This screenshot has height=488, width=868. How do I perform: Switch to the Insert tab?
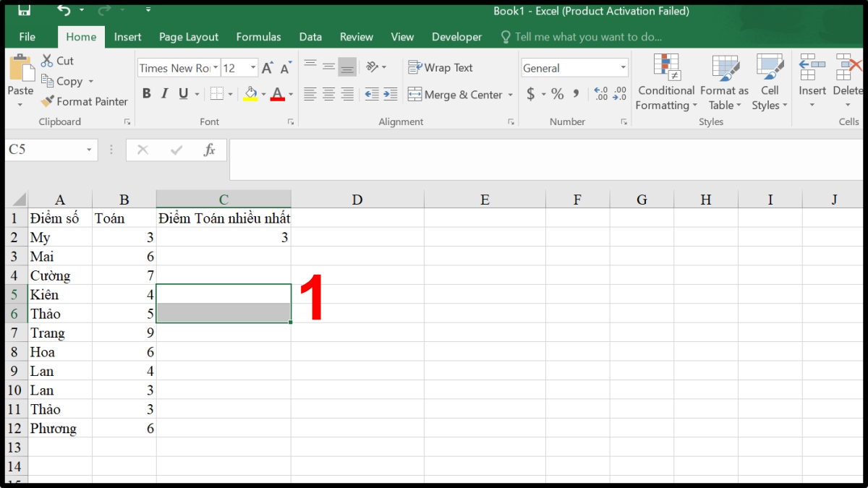coord(128,37)
